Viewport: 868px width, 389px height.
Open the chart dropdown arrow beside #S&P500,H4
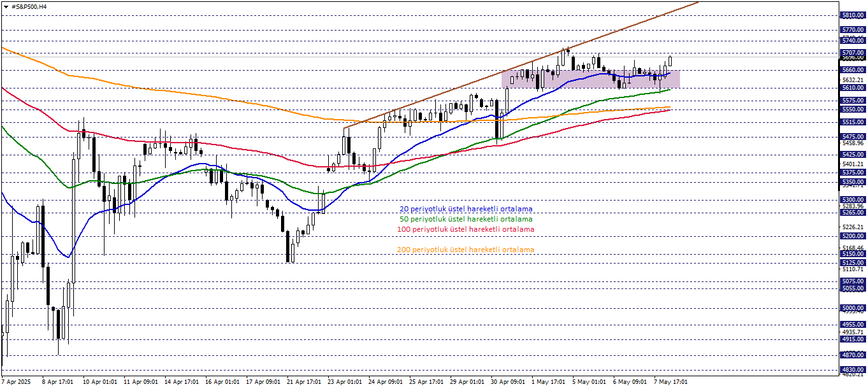[x=6, y=6]
